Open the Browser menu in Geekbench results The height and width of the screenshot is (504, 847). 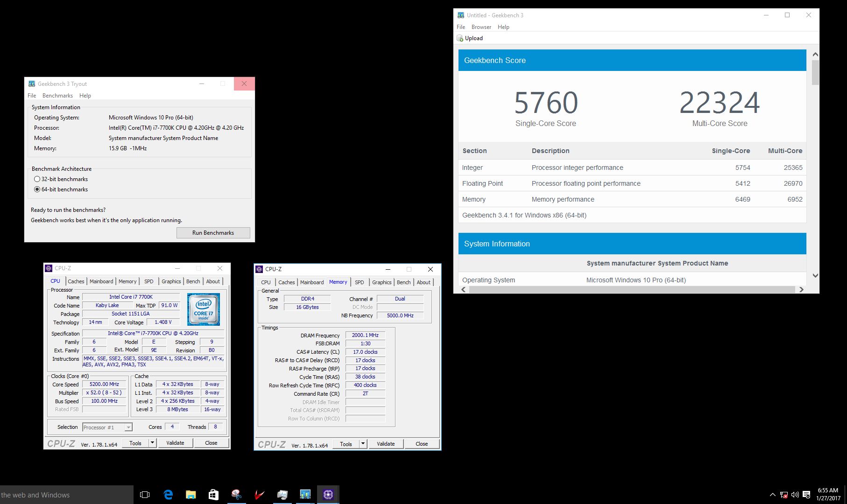[x=481, y=27]
